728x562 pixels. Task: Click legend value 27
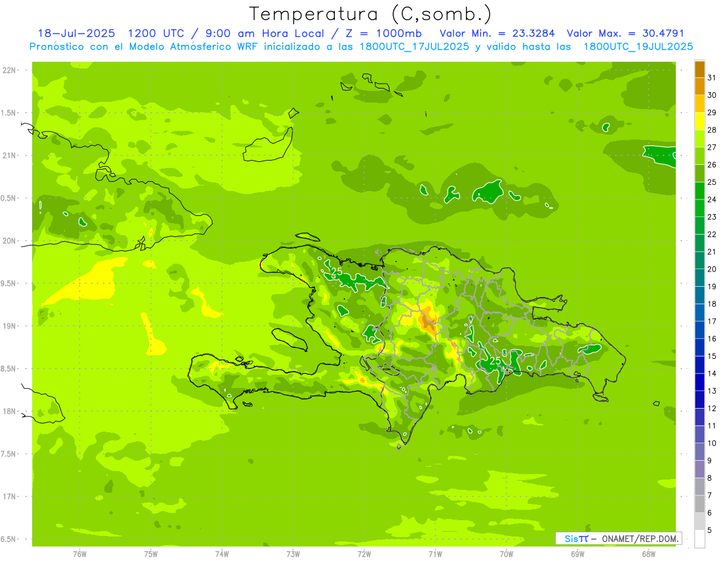click(712, 147)
